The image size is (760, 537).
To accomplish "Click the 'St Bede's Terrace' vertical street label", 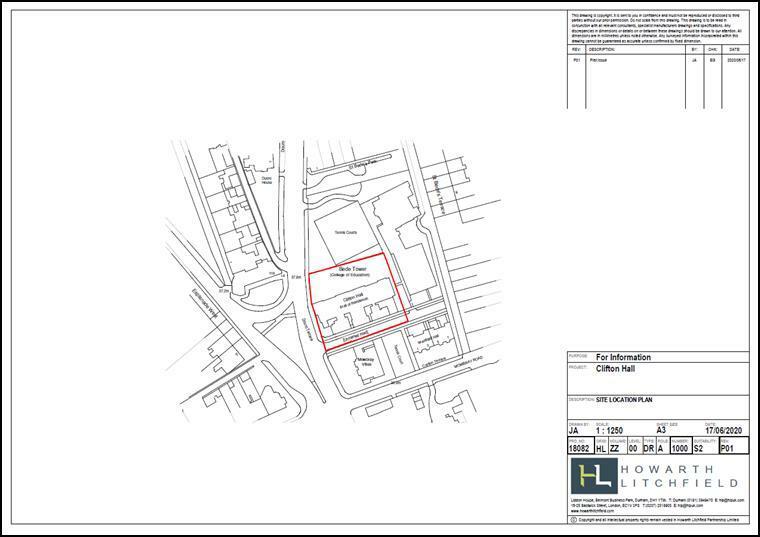I will point(439,195).
